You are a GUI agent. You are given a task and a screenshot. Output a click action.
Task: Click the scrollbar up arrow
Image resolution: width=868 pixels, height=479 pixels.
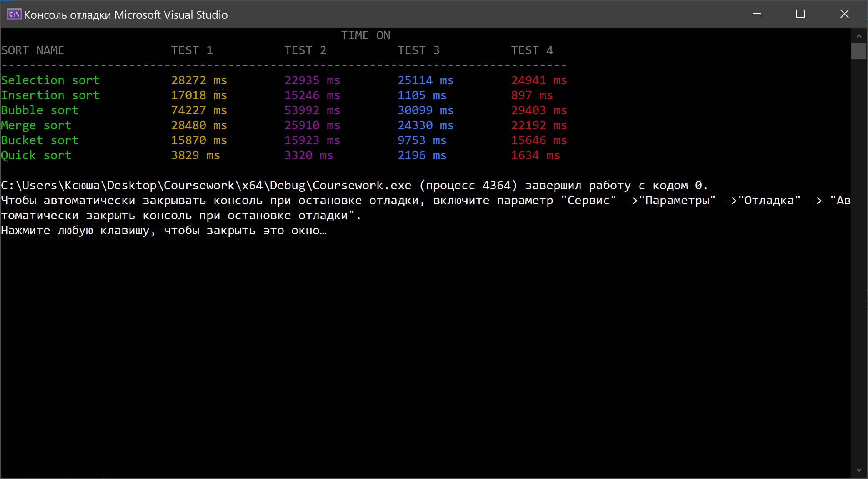(x=859, y=36)
